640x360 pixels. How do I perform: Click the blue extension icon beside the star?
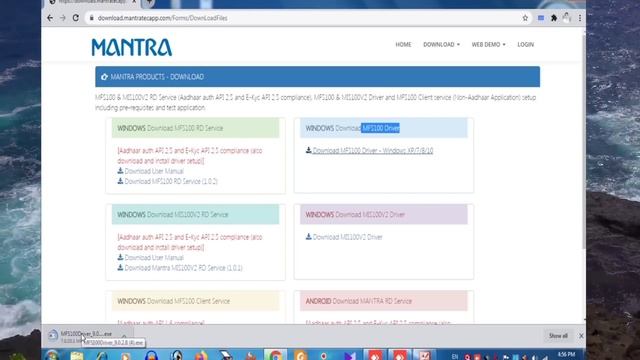(x=541, y=18)
